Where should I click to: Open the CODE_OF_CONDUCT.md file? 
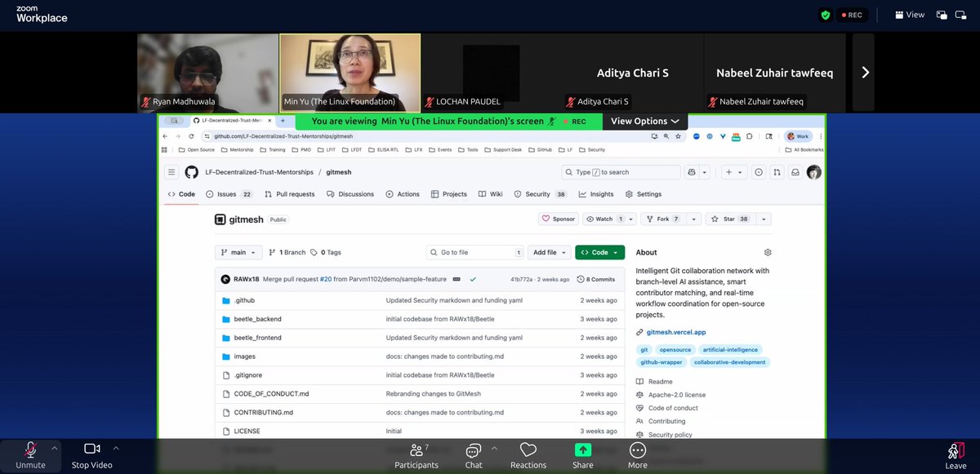pos(271,394)
